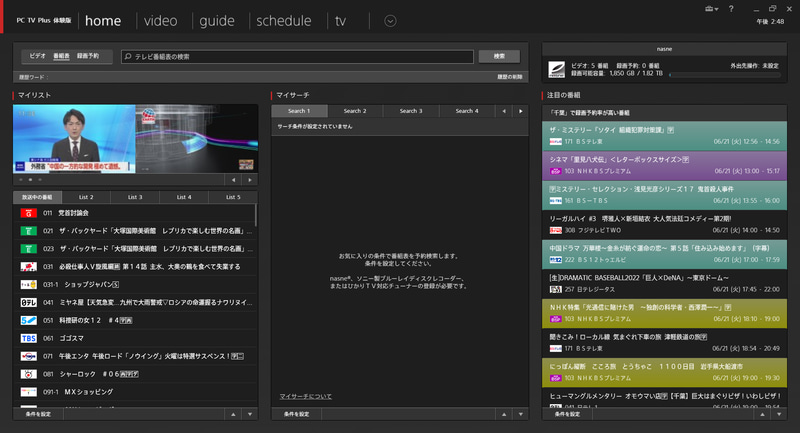Viewport: 800px width, 433px height.
Task: Click 条件を設定 under My Search
Action: [x=296, y=414]
